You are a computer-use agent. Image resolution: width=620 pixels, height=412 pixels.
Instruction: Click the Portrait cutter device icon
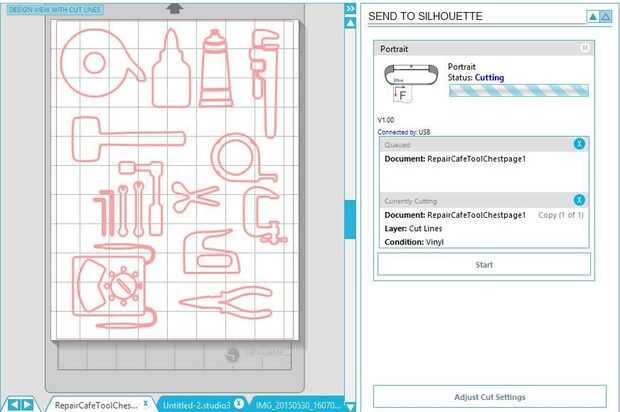410,83
